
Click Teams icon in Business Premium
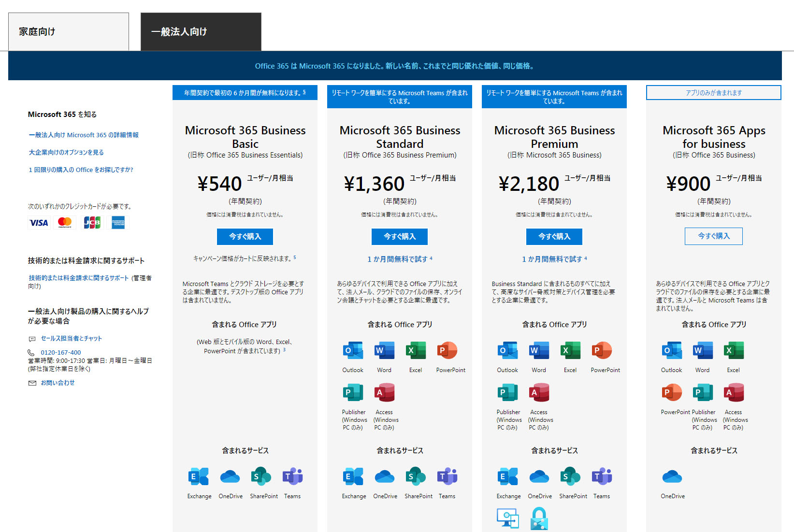point(602,476)
